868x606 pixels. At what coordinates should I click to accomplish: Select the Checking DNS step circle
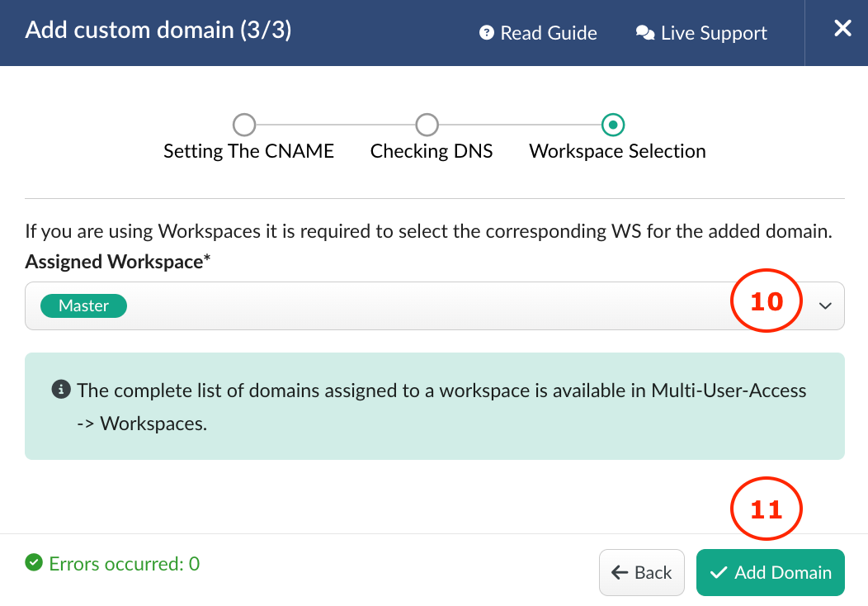427,125
